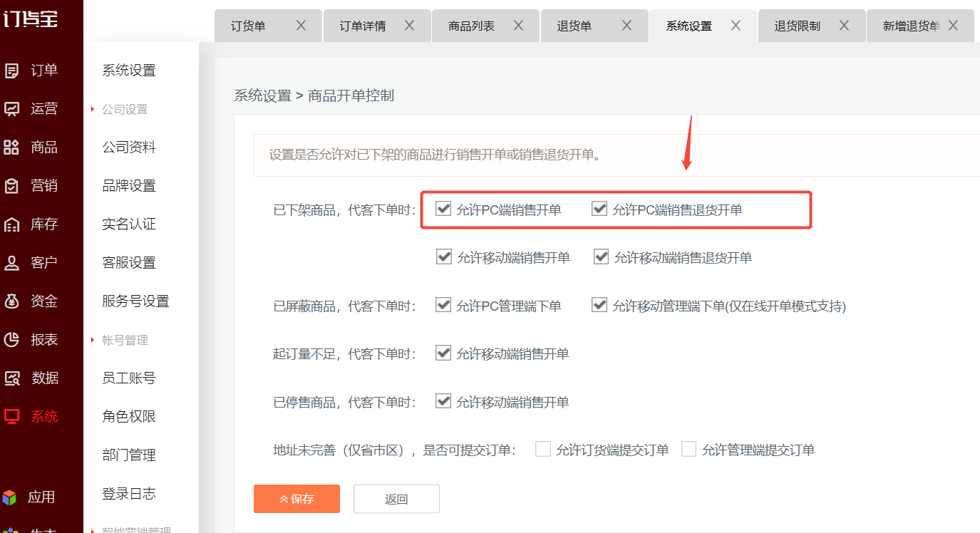Open 品牌设置 in the submenu
The height and width of the screenshot is (533, 980).
129,186
